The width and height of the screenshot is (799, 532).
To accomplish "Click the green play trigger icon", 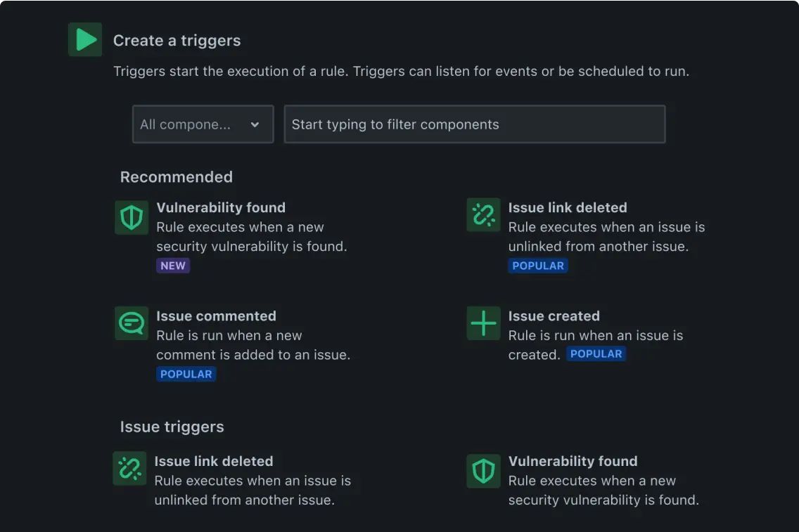I will 85,40.
